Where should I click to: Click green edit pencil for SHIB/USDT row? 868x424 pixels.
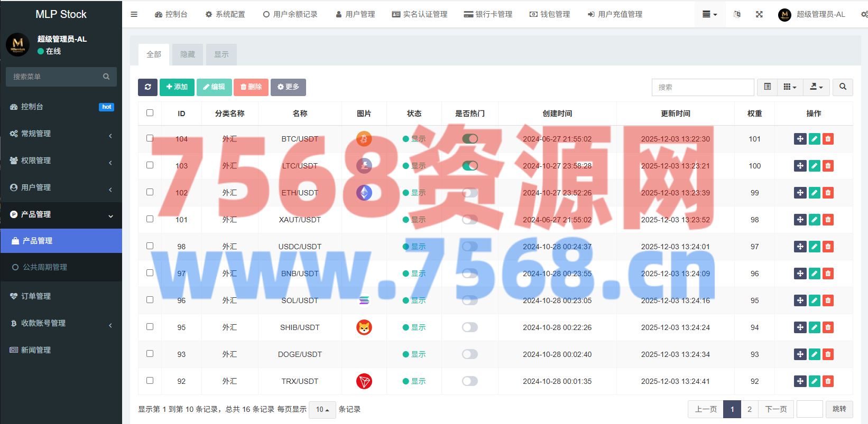(814, 327)
